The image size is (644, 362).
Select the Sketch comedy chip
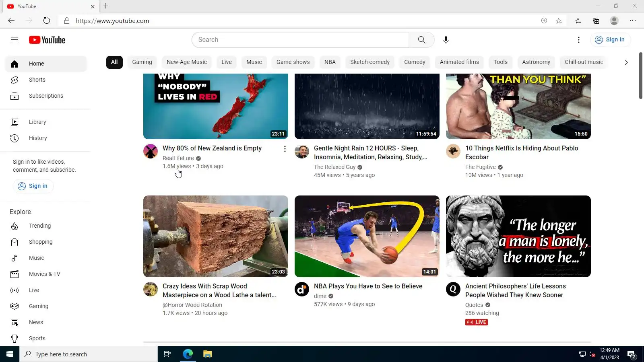pos(370,62)
